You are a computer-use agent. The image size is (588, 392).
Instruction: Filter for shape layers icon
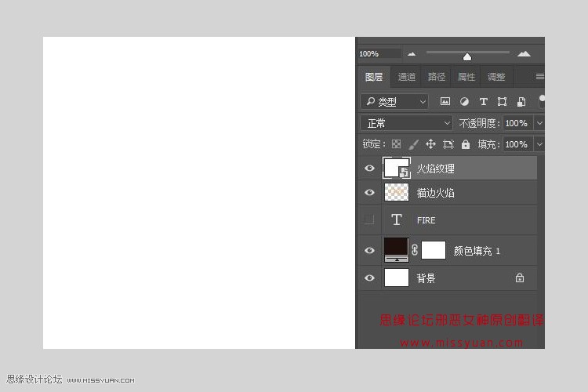tap(502, 102)
